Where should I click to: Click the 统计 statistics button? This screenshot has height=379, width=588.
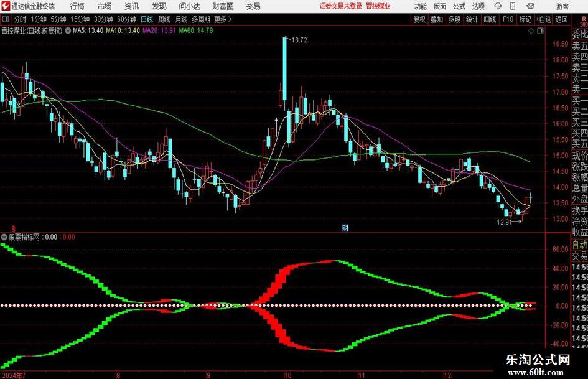(472, 19)
